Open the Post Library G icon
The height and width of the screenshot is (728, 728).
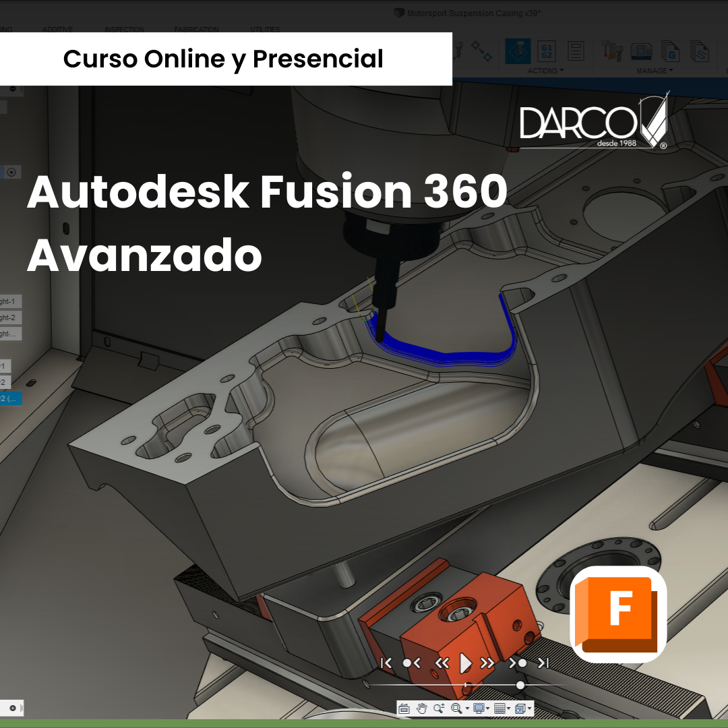pos(670,51)
